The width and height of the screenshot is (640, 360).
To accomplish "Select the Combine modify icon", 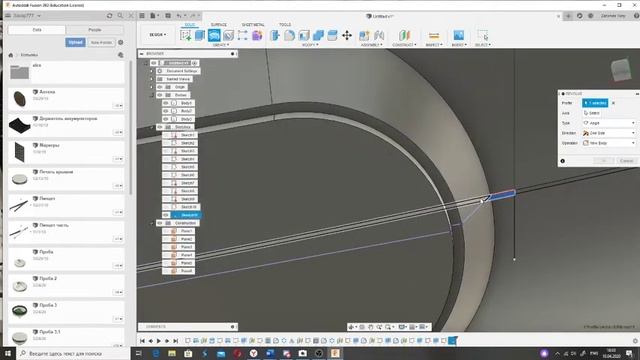I will 318,36.
